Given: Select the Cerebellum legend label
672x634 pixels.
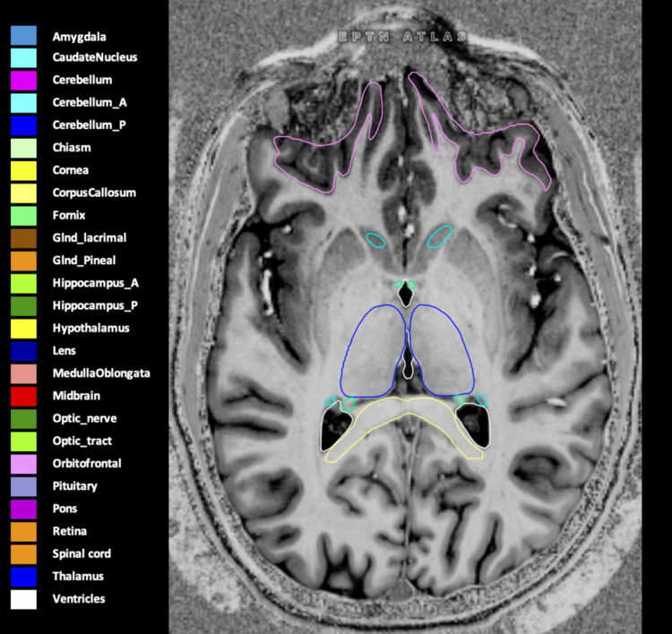Looking at the screenshot, I should (x=82, y=80).
